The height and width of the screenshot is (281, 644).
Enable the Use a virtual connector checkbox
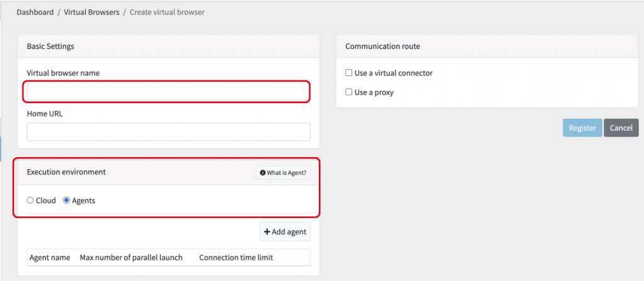(x=348, y=73)
